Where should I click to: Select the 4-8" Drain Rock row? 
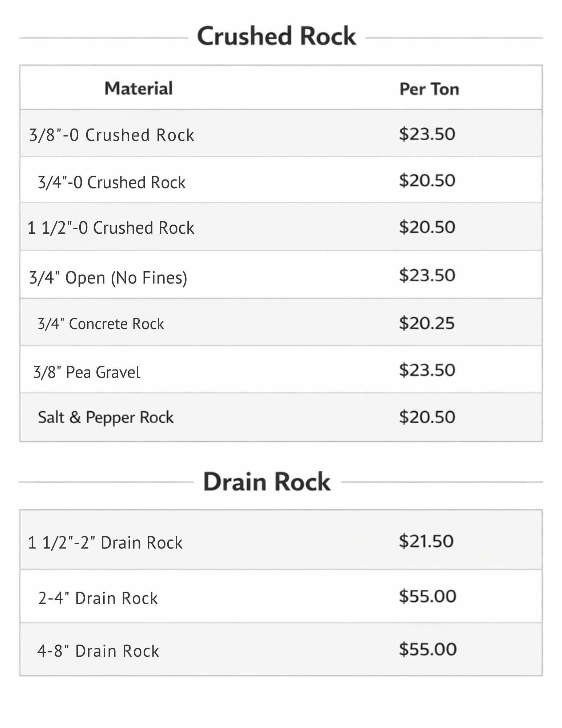pyautogui.click(x=98, y=651)
